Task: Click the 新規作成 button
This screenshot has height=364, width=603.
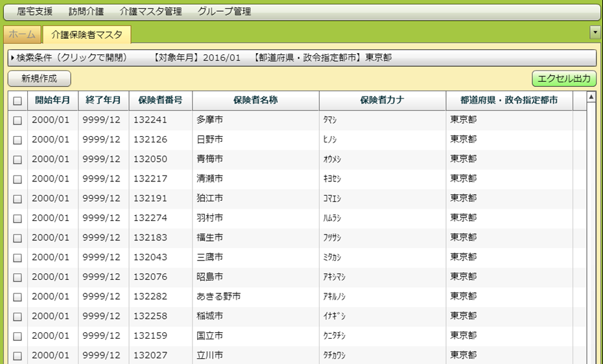Action: click(39, 79)
